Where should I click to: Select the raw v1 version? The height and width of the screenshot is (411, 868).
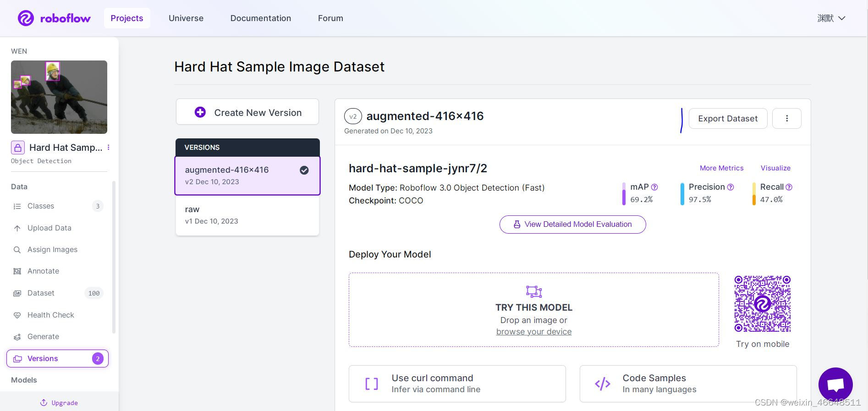tap(247, 215)
